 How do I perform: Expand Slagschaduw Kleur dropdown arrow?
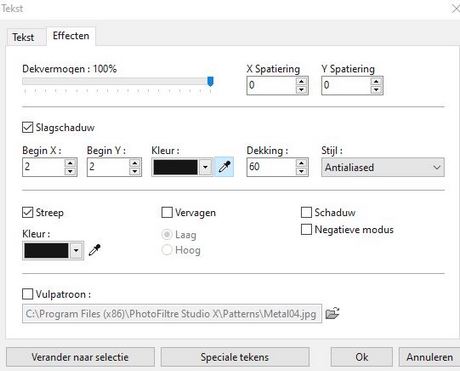click(x=206, y=167)
